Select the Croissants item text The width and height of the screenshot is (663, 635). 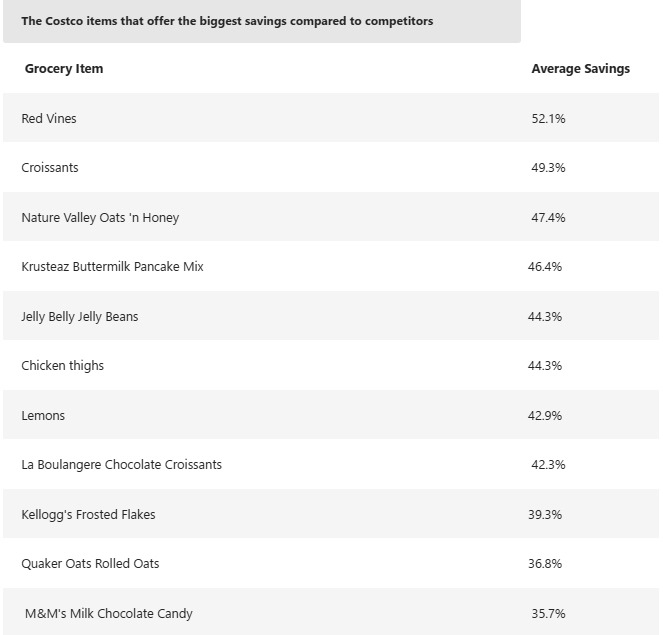[50, 167]
